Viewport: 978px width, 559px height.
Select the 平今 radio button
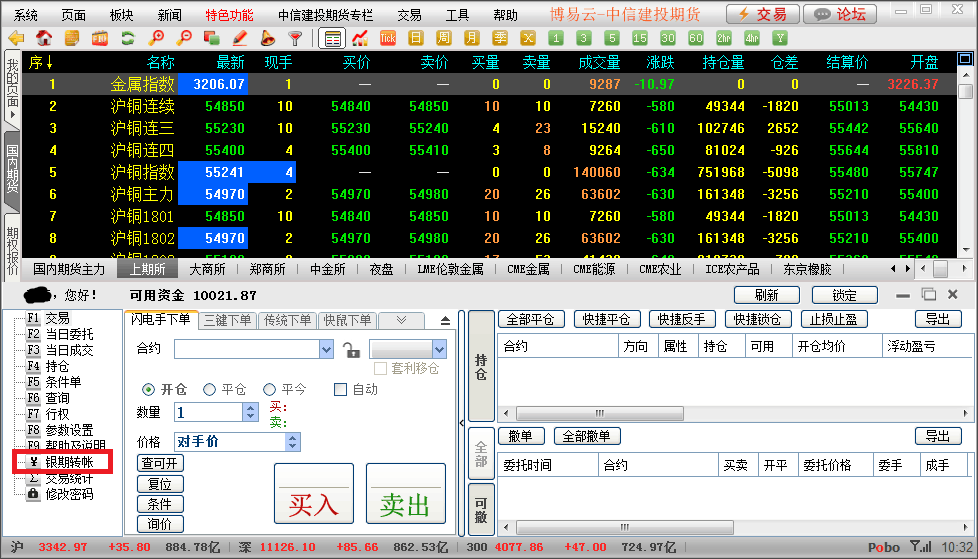click(x=269, y=389)
